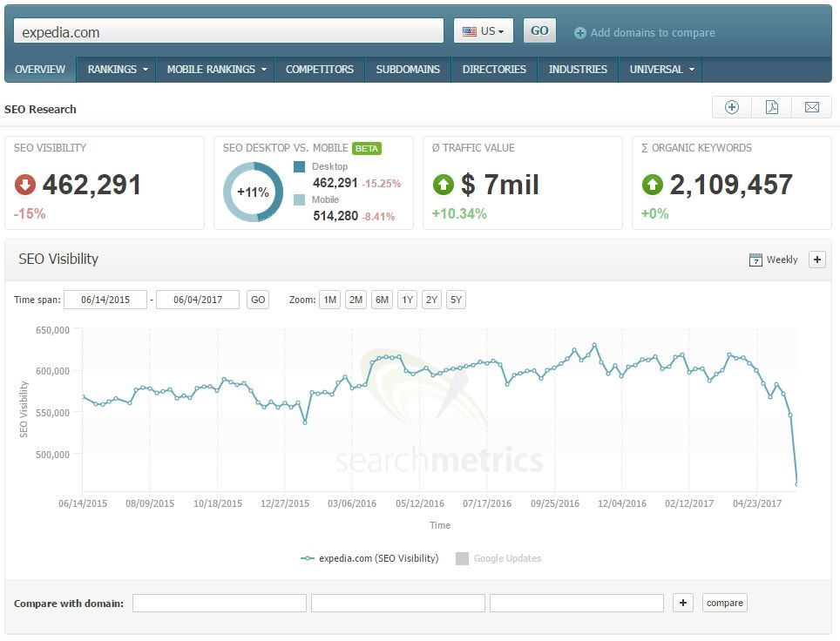Expand the Mobile Rankings menu arrow
This screenshot has height=641, width=840.
[x=263, y=70]
